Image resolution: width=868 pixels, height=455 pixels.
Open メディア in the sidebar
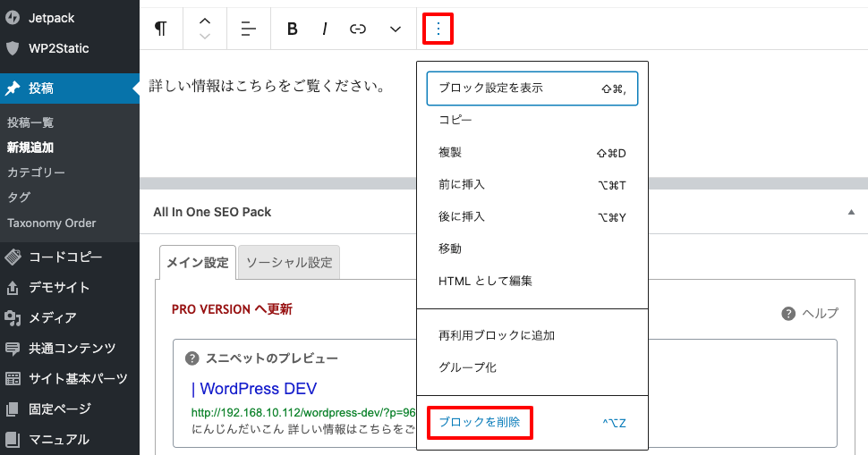pos(52,317)
